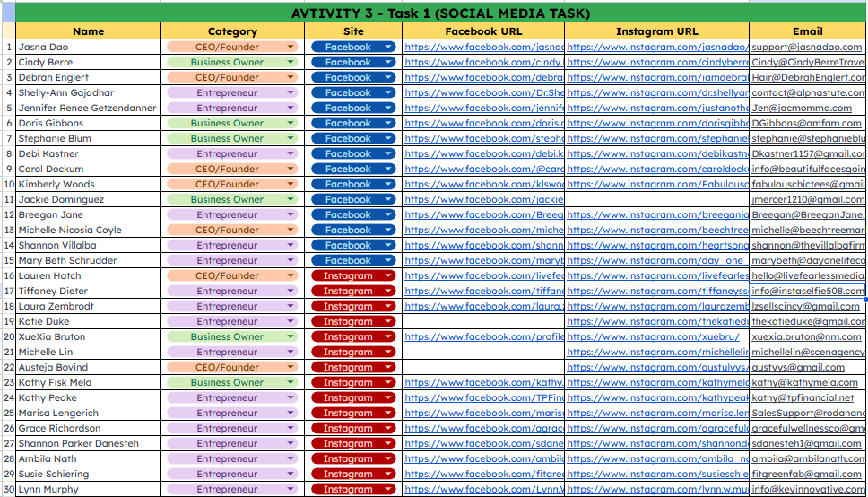The width and height of the screenshot is (868, 497).
Task: Open Site dropdown for Kathy Peake
Action: tap(388, 397)
